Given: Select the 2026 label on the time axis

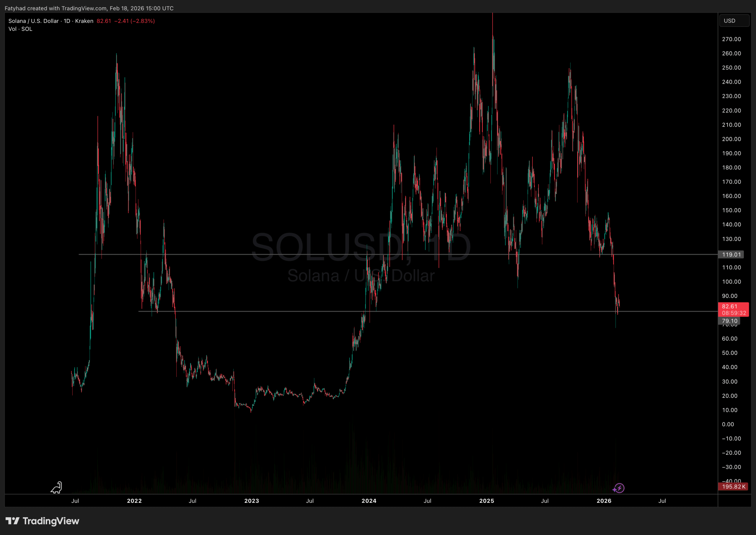Looking at the screenshot, I should 604,501.
